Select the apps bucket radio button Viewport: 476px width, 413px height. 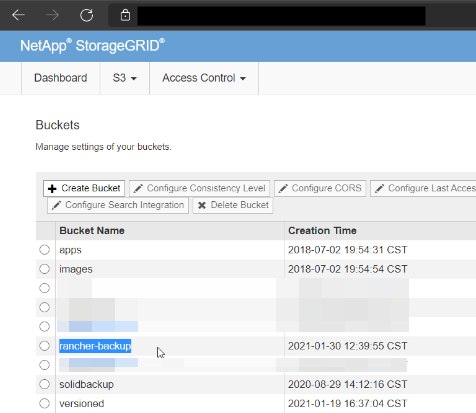point(44,250)
